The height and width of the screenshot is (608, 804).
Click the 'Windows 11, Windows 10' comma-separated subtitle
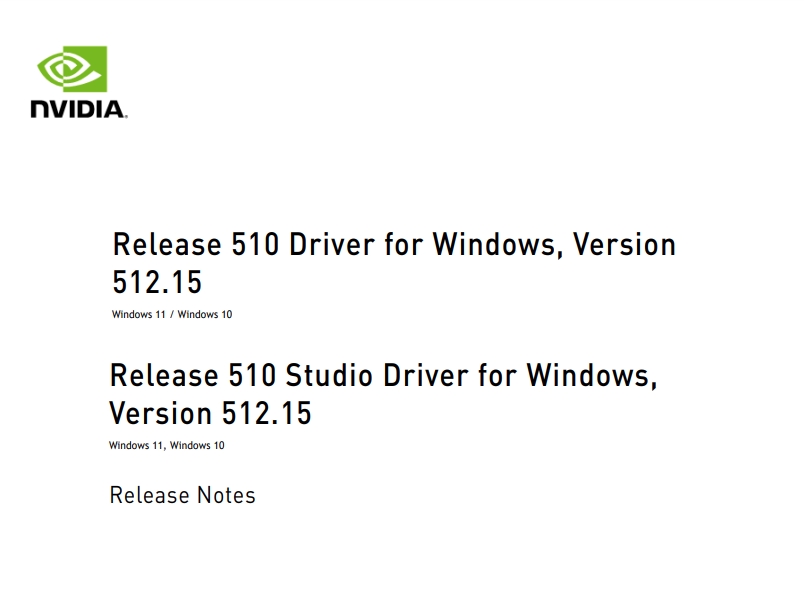pyautogui.click(x=167, y=445)
